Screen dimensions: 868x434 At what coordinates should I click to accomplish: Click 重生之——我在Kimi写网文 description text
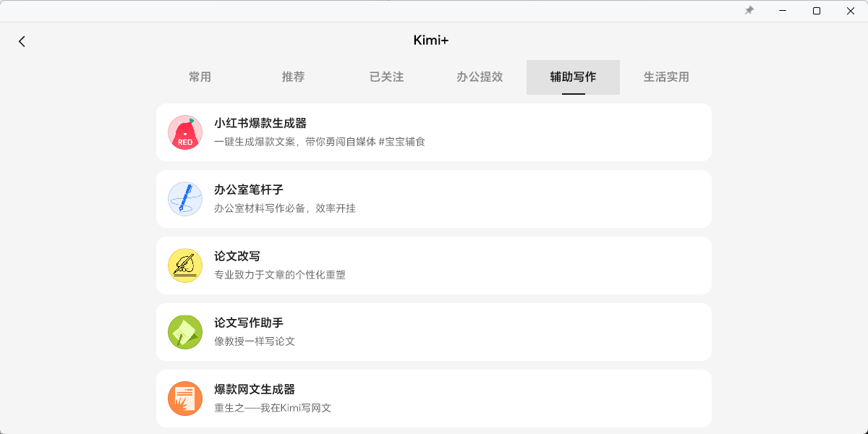[271, 408]
